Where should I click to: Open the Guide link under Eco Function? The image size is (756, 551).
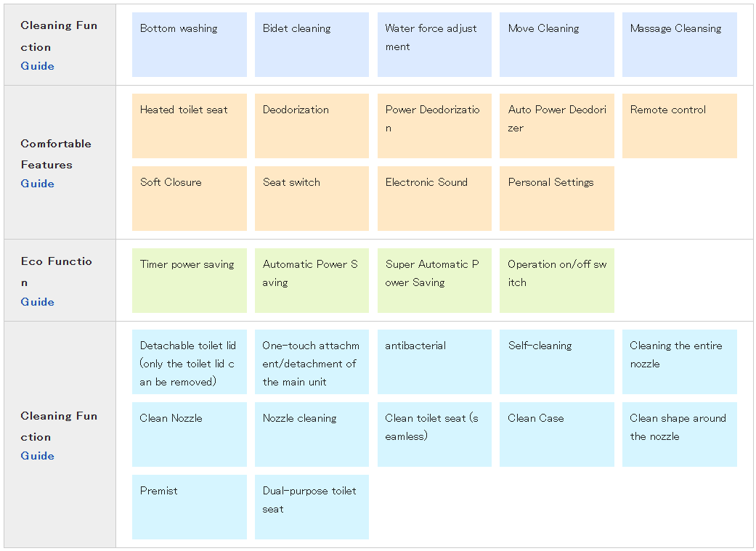(37, 302)
